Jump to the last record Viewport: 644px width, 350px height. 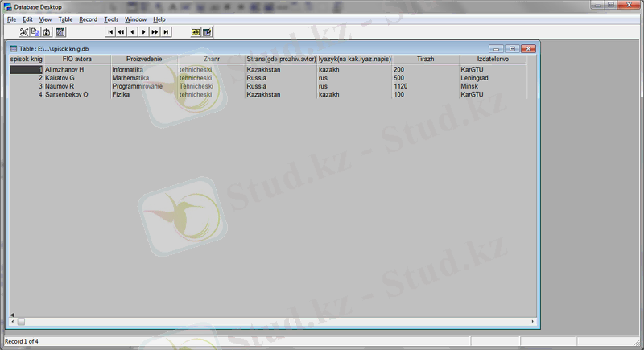[x=166, y=32]
